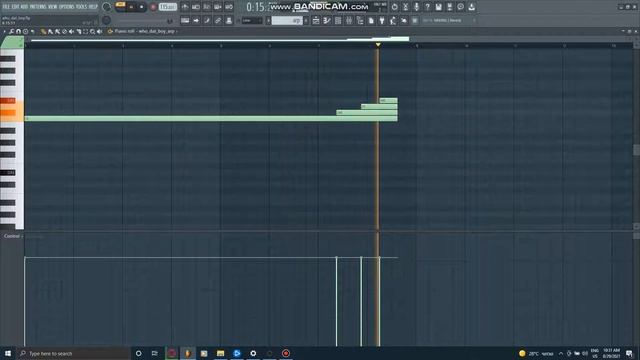Click the tempo tapper icon
Image resolution: width=640 pixels, height=360 pixels.
[393, 20]
